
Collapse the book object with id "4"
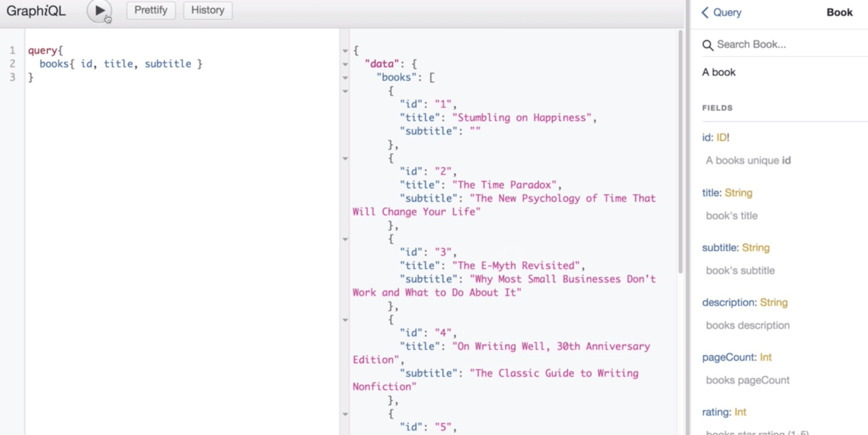(345, 320)
